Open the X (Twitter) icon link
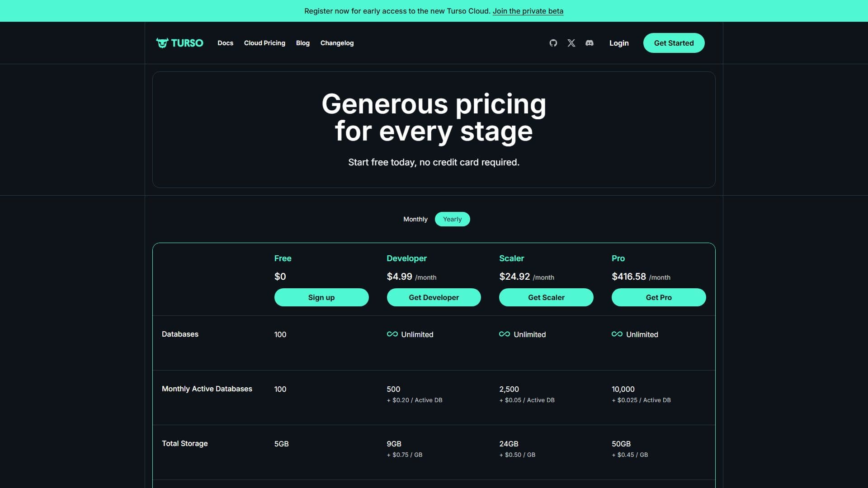 [x=571, y=43]
